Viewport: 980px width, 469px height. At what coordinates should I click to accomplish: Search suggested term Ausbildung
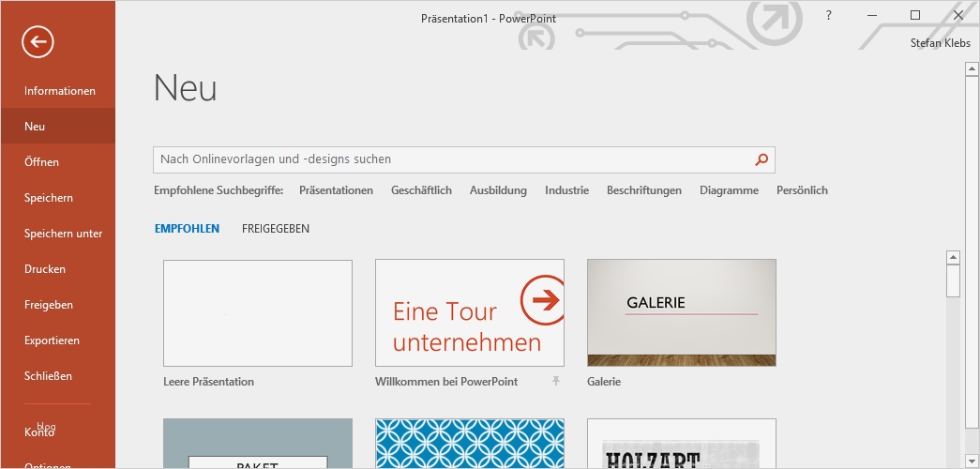(498, 190)
